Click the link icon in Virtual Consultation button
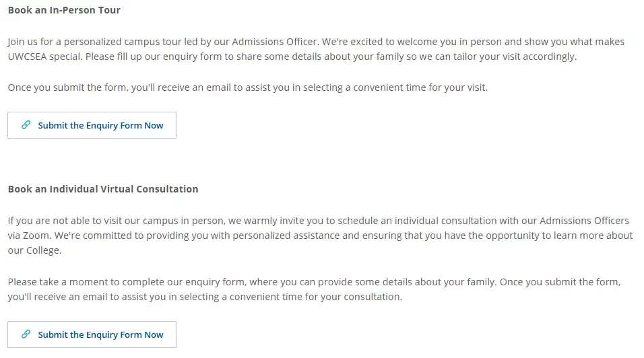Screen dimensions: 644x358 (x=26, y=334)
